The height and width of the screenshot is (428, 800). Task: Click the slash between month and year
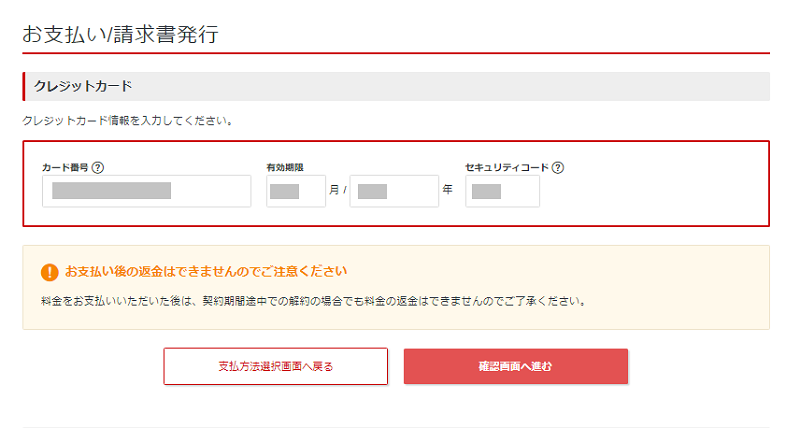tap(344, 191)
